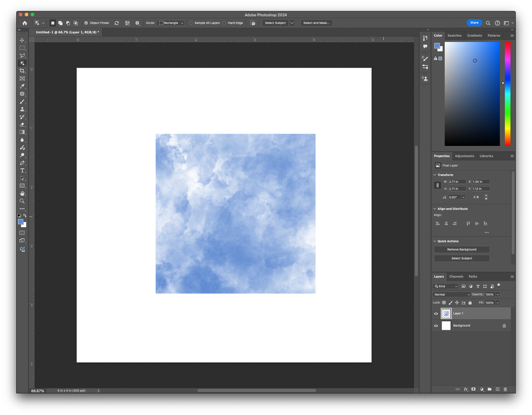Delete layer with trash icon
This screenshot has height=415, width=532.
(505, 389)
